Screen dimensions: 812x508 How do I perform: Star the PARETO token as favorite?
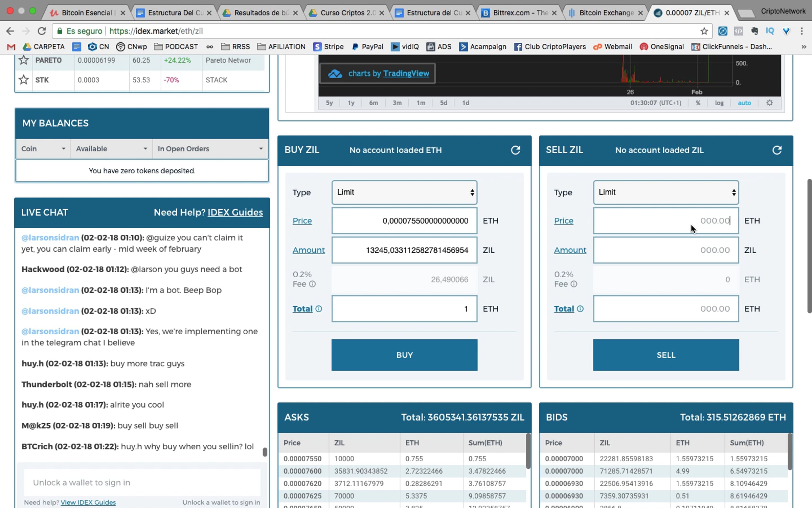23,60
